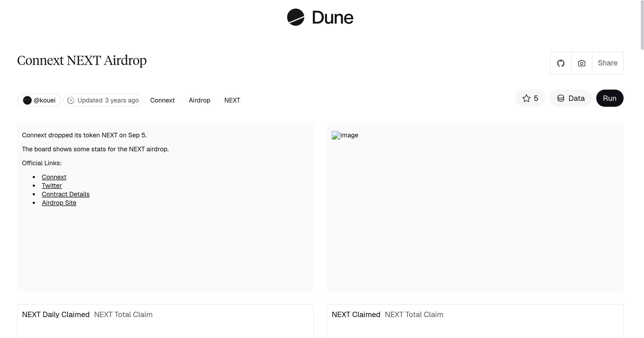Select the Connext tag
The width and height of the screenshot is (644, 338).
(162, 100)
